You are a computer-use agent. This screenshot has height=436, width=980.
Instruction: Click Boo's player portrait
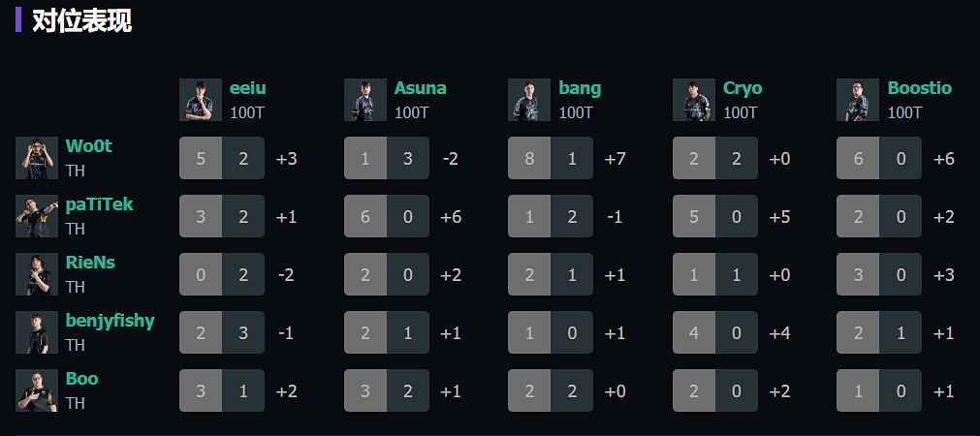(x=37, y=390)
